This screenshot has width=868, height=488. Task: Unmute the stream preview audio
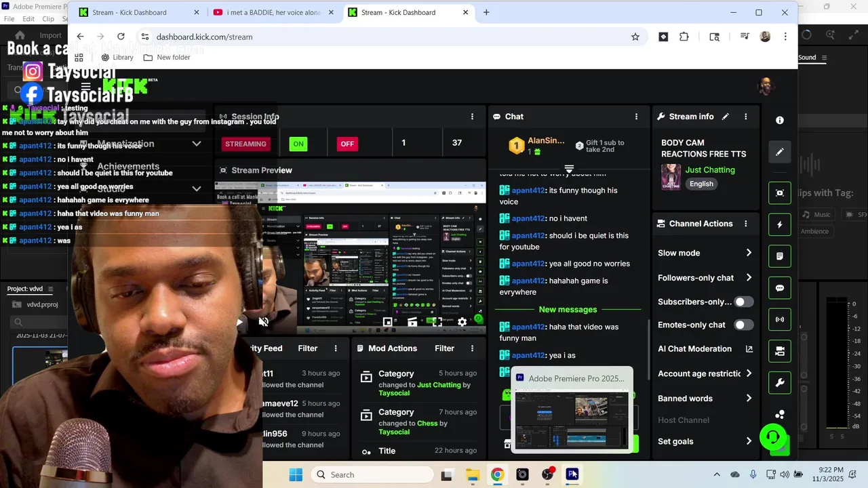[264, 322]
